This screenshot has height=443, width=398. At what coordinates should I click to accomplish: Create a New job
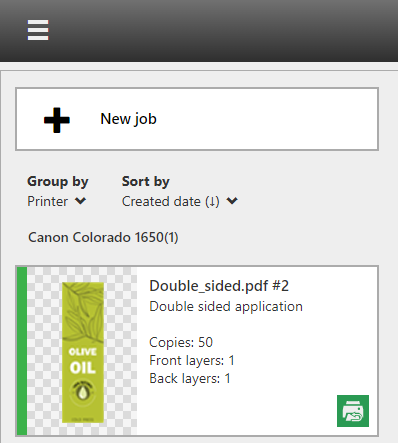[197, 119]
